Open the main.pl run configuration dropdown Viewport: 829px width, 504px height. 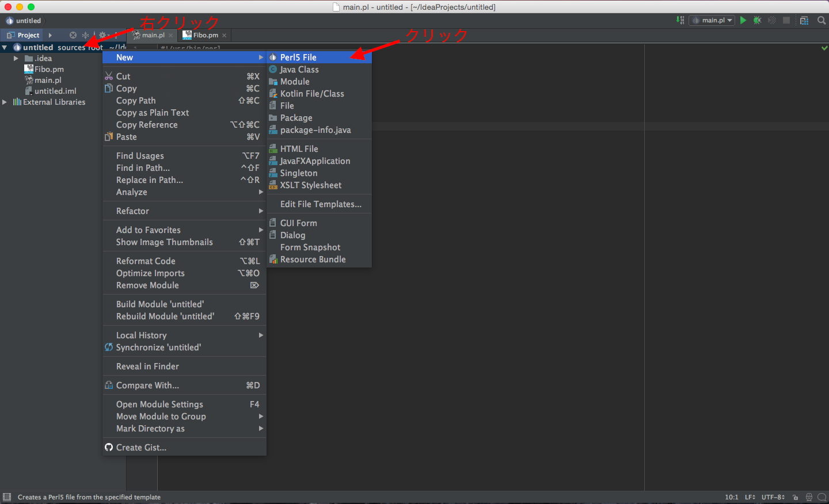tap(712, 20)
